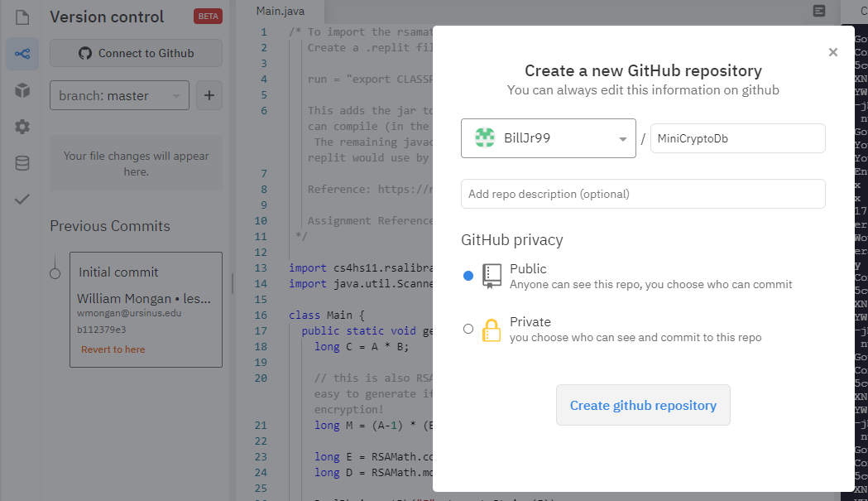
Task: Click the commit hash b112379e3
Action: [x=101, y=330]
